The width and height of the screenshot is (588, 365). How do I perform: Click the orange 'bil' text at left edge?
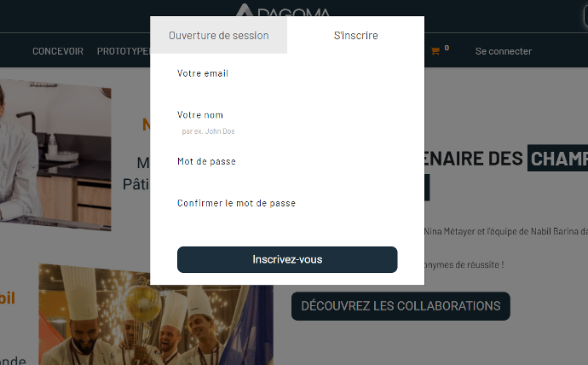tap(7, 298)
